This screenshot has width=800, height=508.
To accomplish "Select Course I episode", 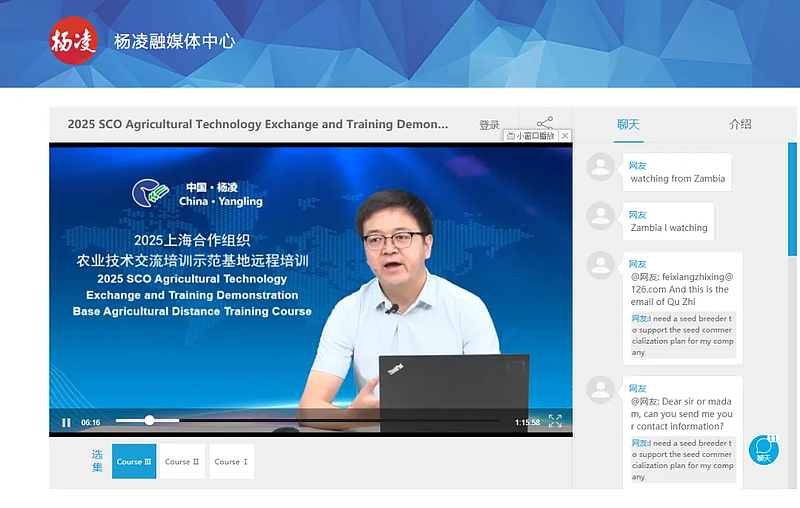I will [x=231, y=462].
